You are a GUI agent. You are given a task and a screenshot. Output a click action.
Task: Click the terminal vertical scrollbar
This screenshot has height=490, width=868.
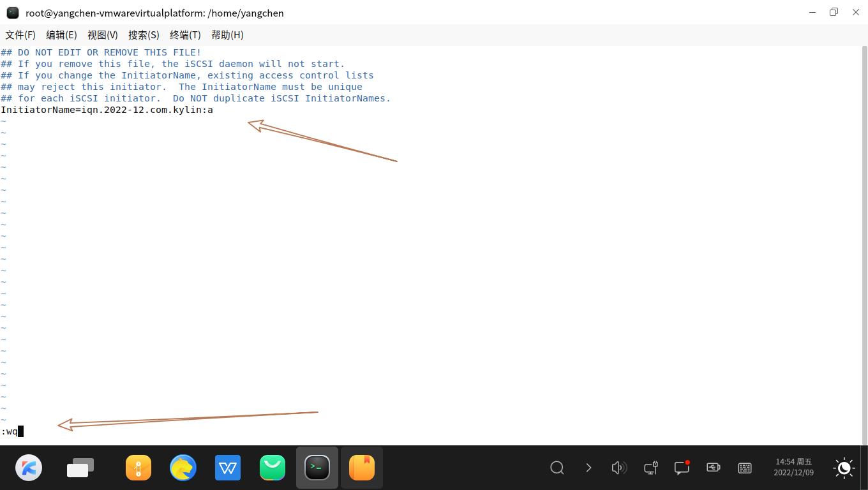(x=865, y=245)
